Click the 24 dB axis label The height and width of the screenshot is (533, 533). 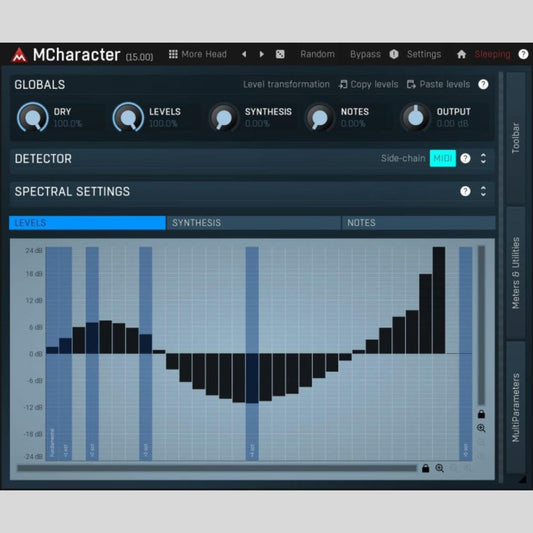tap(34, 251)
